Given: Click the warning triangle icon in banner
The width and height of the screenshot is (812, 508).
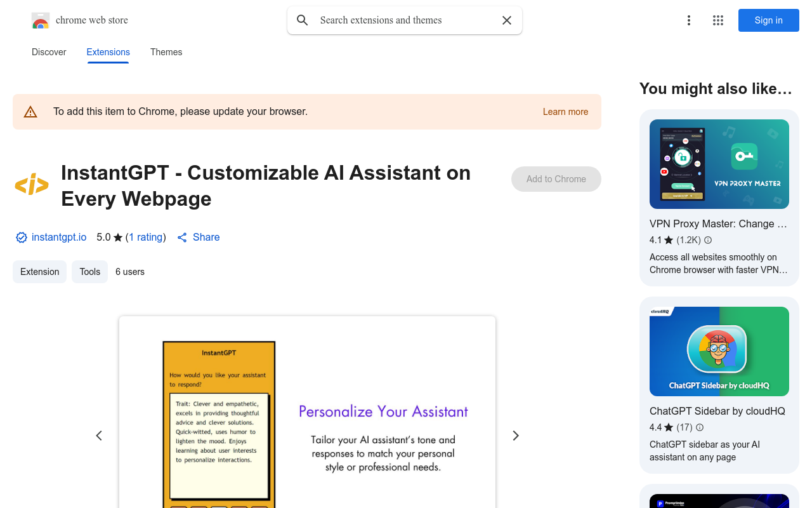Looking at the screenshot, I should point(30,112).
